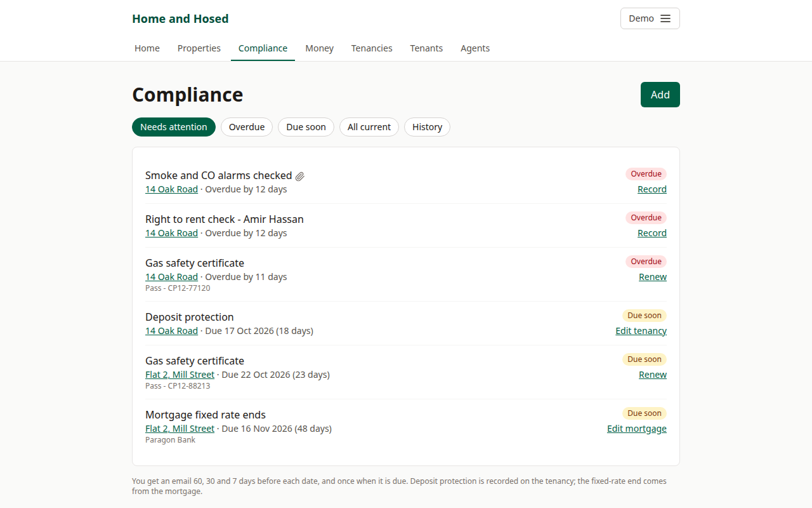Renew the 14 Oak Road gas certificate

pos(653,277)
